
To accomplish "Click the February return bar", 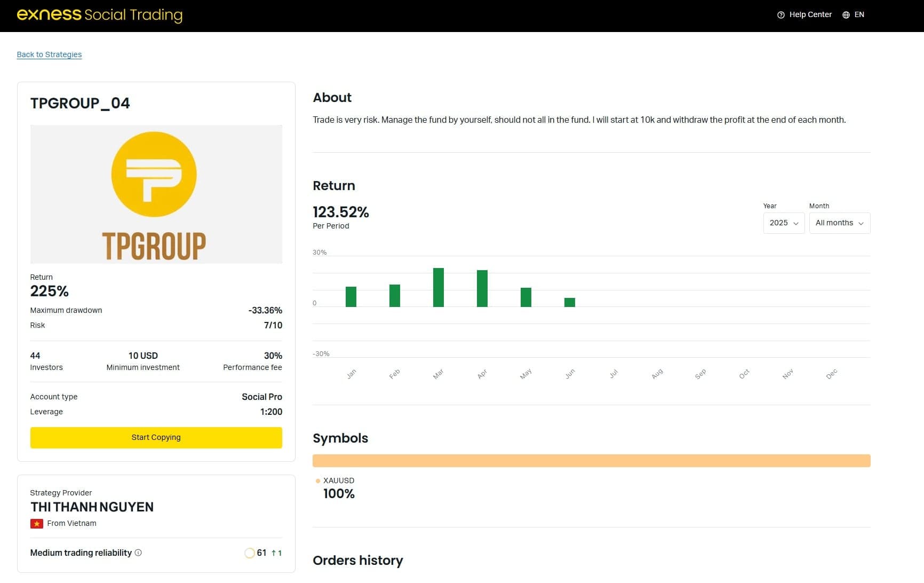I will pos(395,296).
